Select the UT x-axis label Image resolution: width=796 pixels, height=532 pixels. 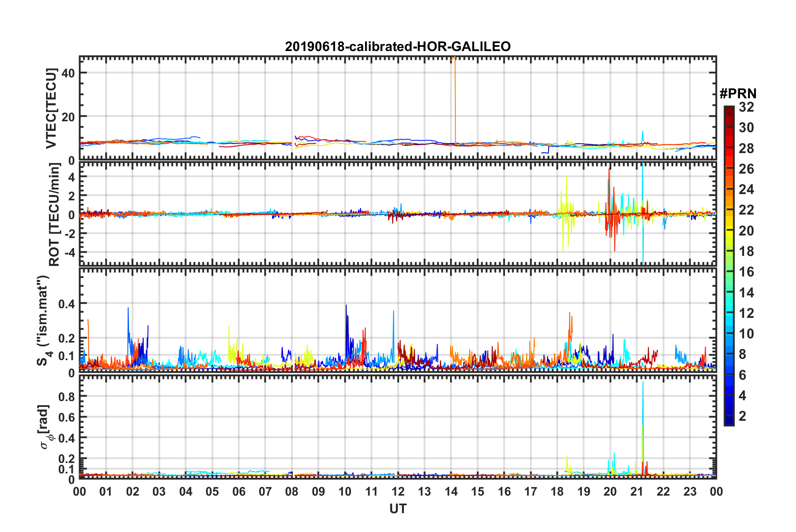(398, 509)
